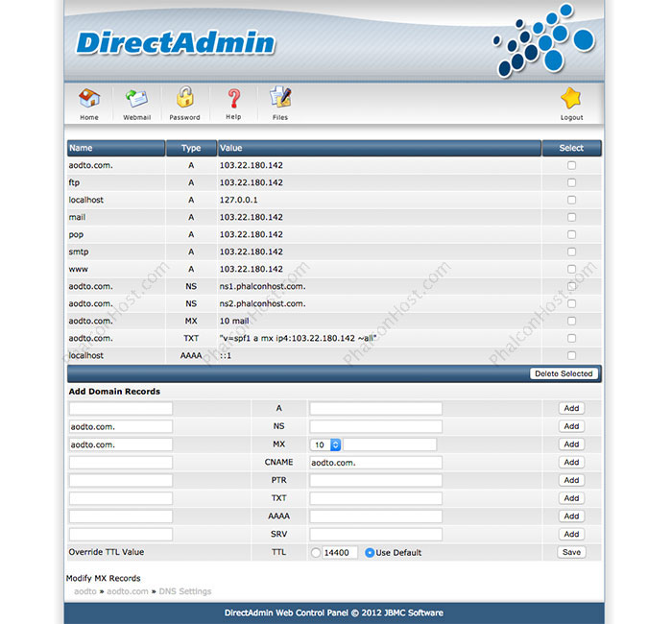
Task: Click Add for the MX record
Action: [571, 444]
